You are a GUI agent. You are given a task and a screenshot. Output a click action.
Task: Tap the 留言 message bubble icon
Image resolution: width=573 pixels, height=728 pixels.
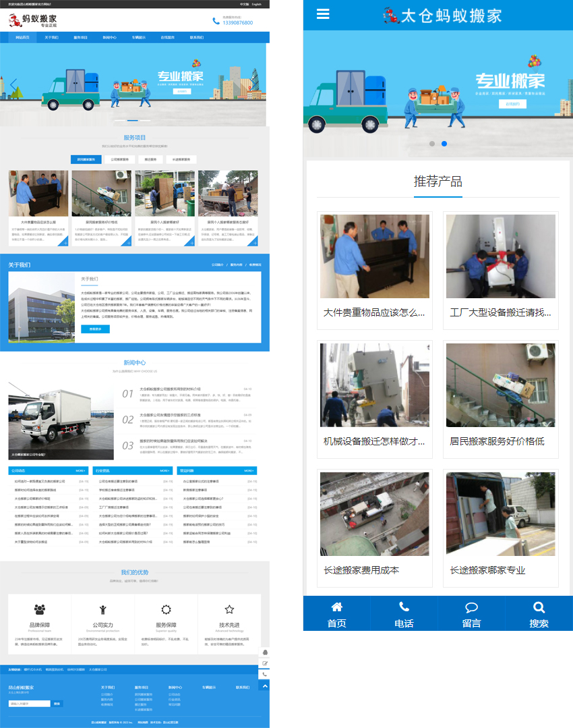click(x=472, y=607)
